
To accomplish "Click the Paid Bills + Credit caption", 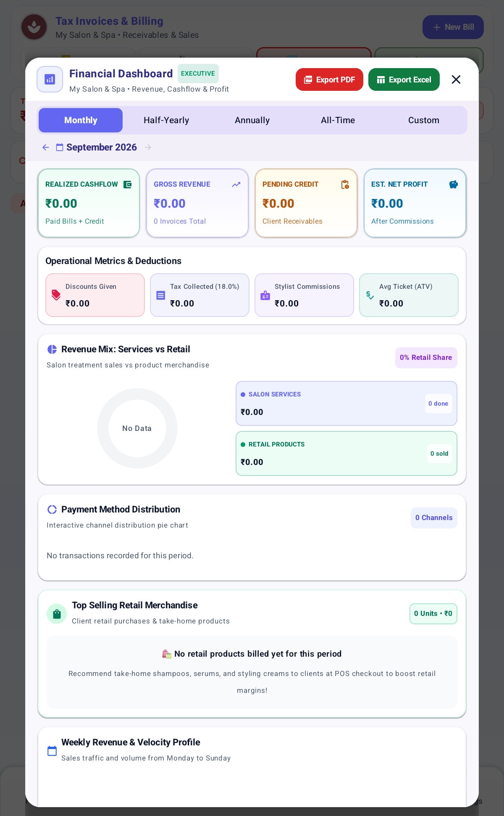I will (75, 221).
